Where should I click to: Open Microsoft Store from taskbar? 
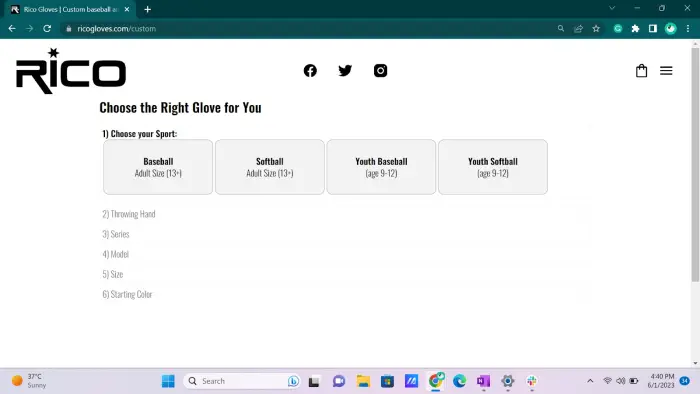(387, 381)
